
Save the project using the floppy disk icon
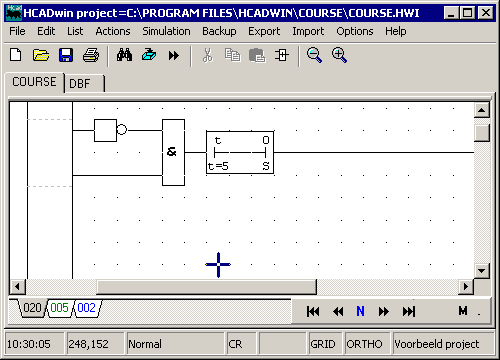point(66,55)
